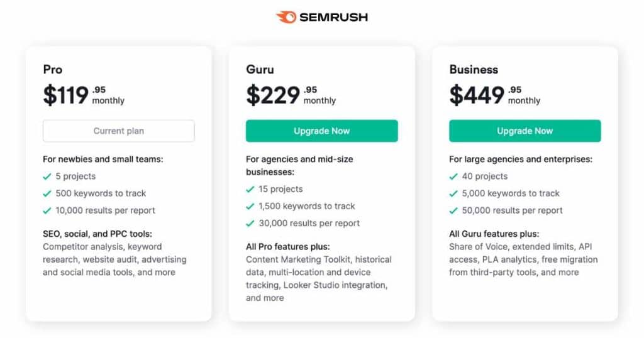Click checkmark next to 5,000 keywords to track
The height and width of the screenshot is (338, 644).
click(x=453, y=194)
